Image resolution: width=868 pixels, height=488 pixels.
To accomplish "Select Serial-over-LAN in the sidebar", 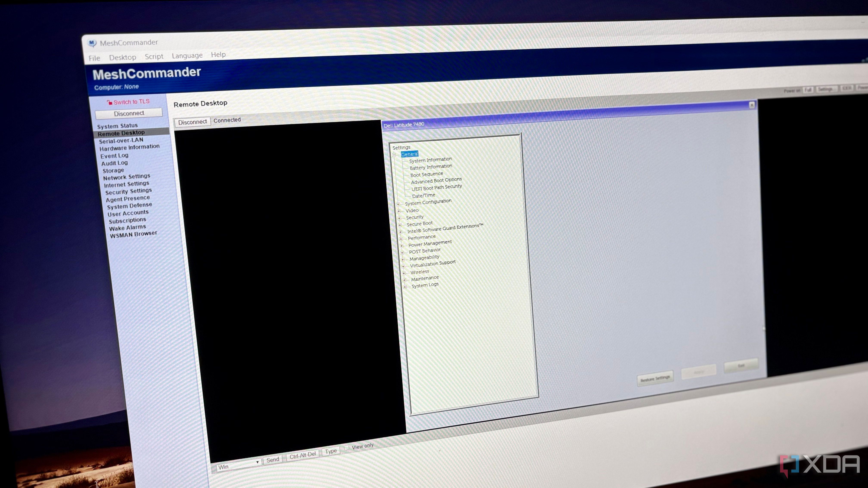I will [121, 141].
